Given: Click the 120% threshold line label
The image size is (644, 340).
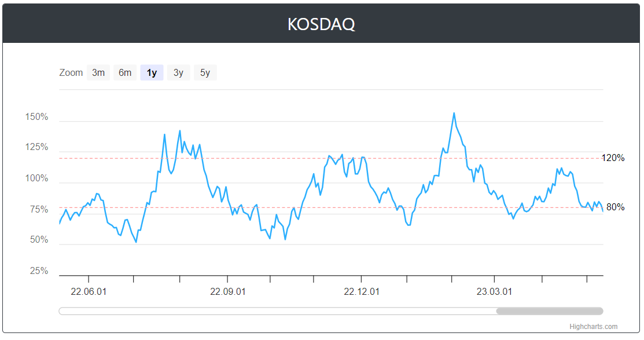Looking at the screenshot, I should point(613,158).
